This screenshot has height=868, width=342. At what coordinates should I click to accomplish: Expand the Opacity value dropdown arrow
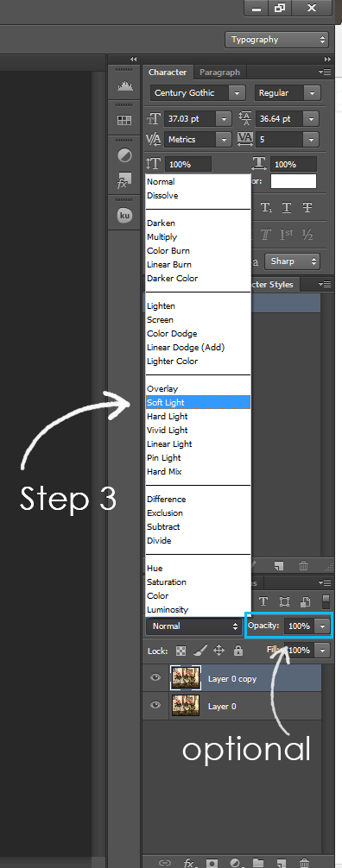pyautogui.click(x=323, y=626)
